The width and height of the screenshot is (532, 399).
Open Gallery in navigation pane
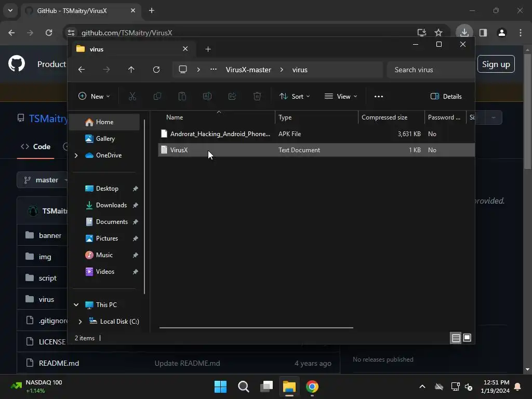pos(104,138)
